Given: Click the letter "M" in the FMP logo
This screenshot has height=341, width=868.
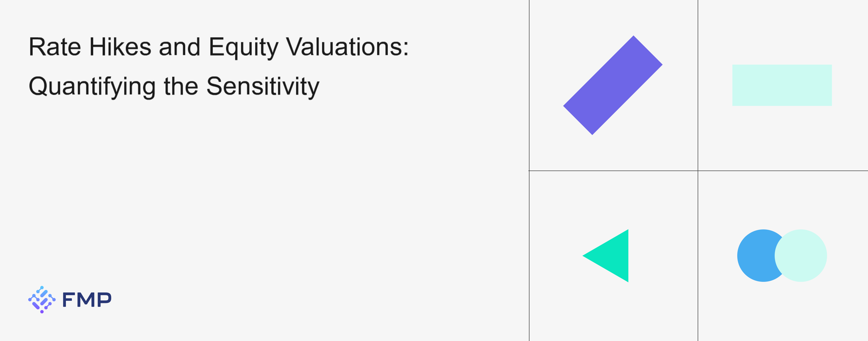Looking at the screenshot, I should pyautogui.click(x=87, y=299).
